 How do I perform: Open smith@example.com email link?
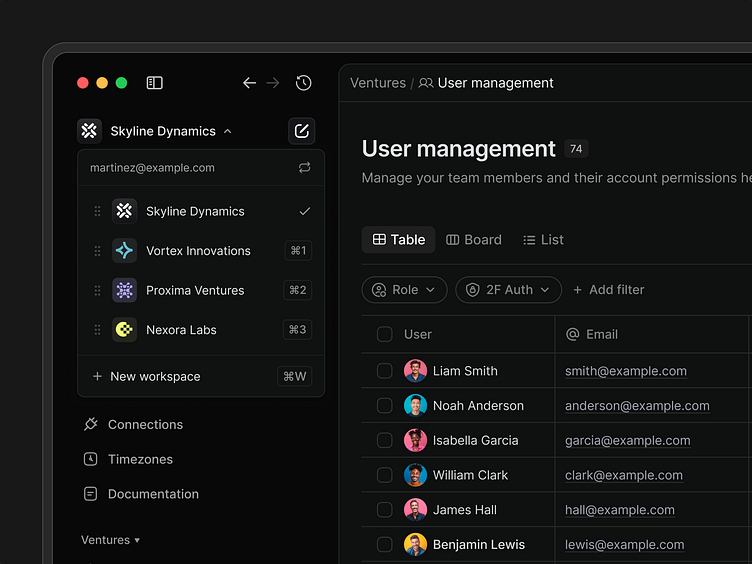coord(625,371)
